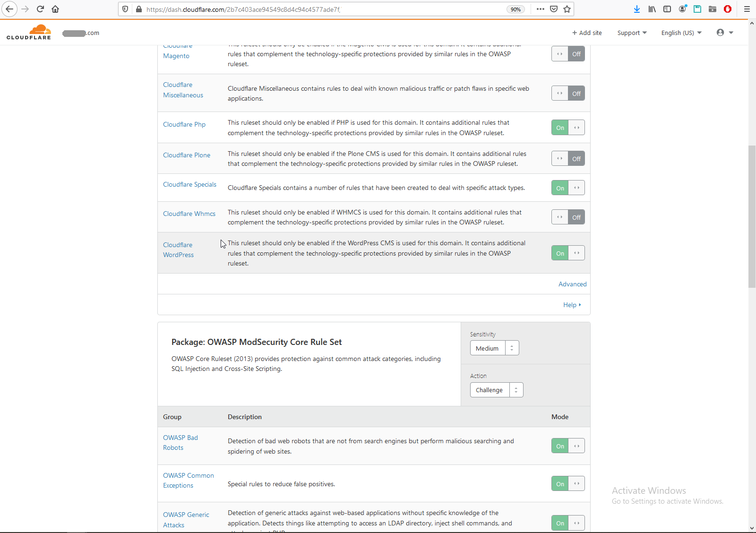Click the Description column header

click(x=245, y=417)
